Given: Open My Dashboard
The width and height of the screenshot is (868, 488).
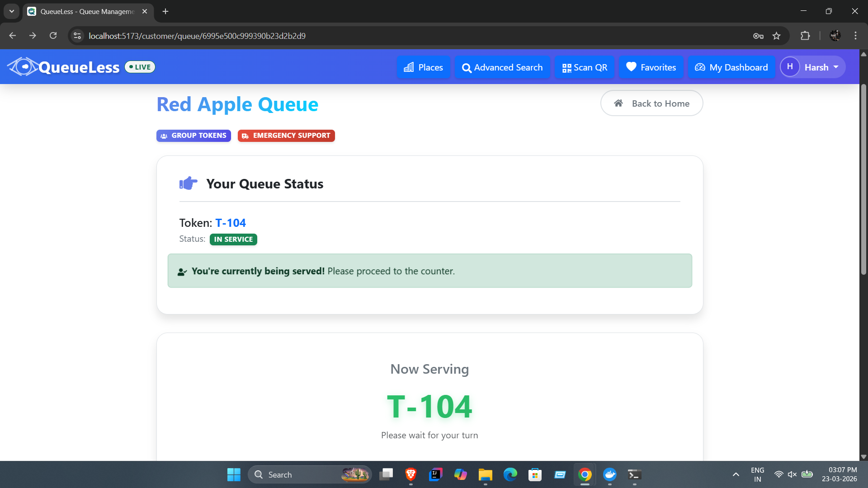Looking at the screenshot, I should click(x=731, y=67).
